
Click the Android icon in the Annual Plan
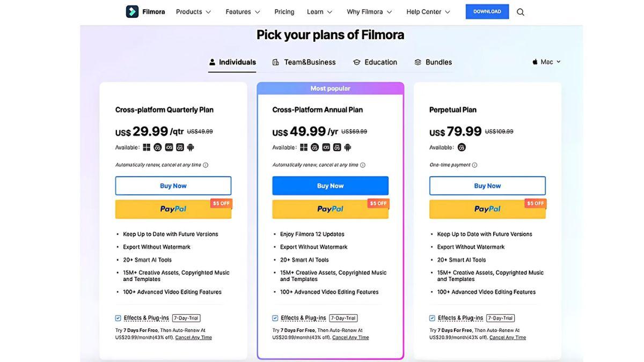click(348, 147)
